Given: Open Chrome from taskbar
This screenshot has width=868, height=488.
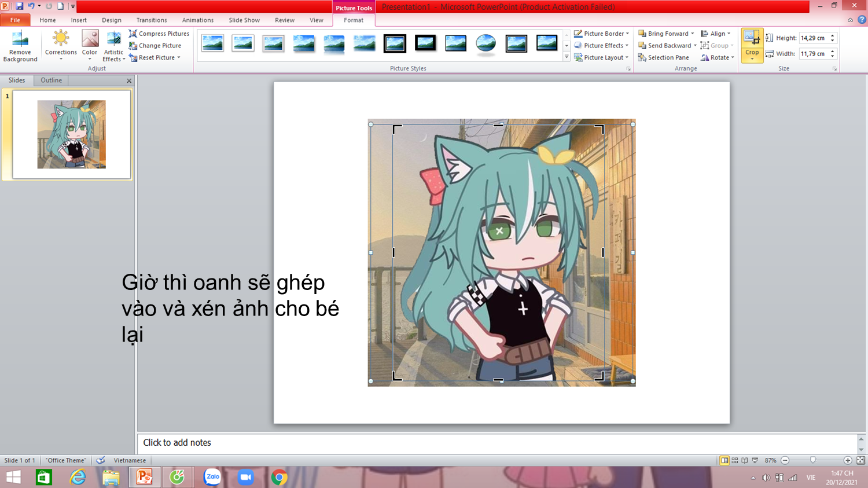Looking at the screenshot, I should 279,478.
